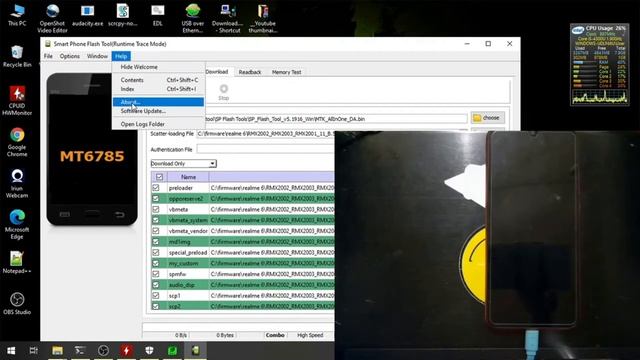Uncheck the scp1 partition checkbox
Image resolution: width=640 pixels, height=360 pixels.
click(x=156, y=296)
